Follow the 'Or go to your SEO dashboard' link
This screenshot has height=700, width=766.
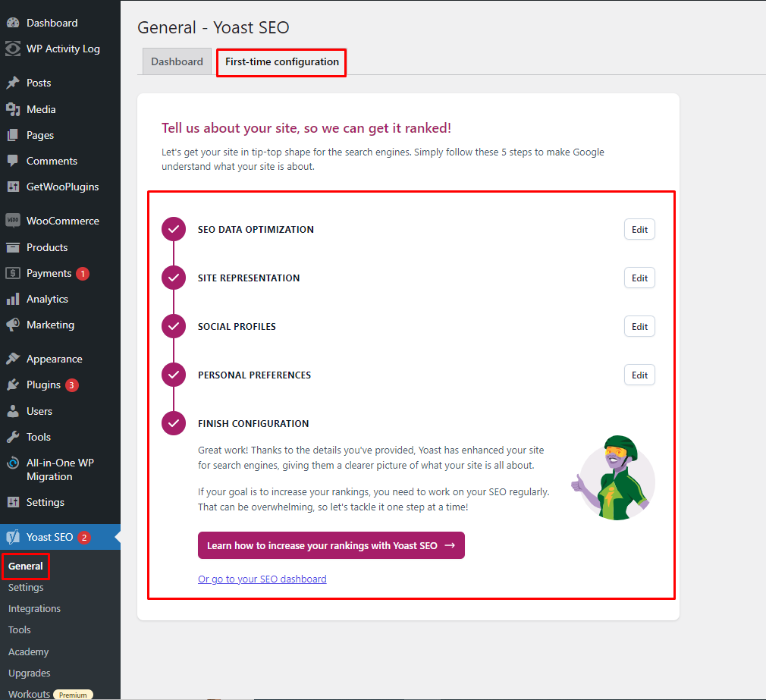[x=262, y=579]
